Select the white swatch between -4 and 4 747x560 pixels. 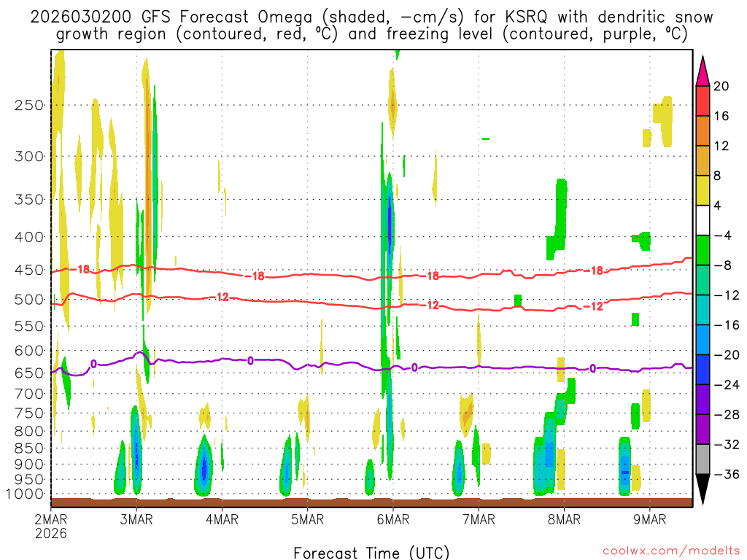703,220
